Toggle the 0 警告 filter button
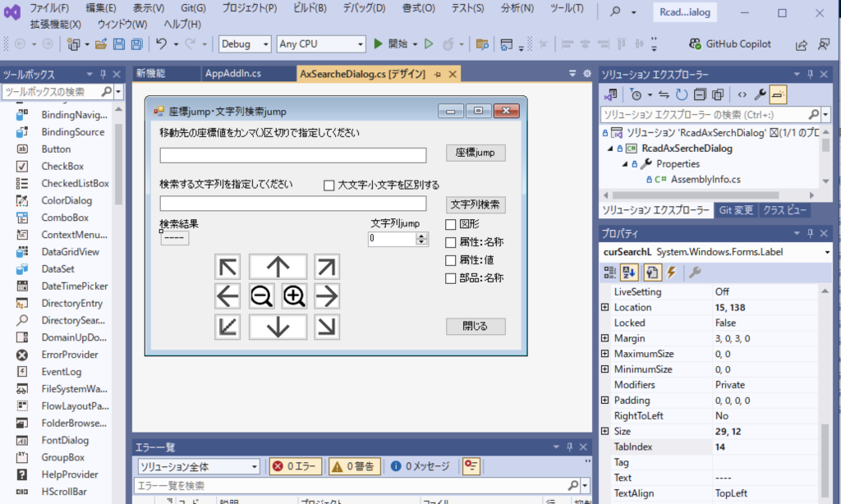The image size is (841, 504). pyautogui.click(x=355, y=466)
